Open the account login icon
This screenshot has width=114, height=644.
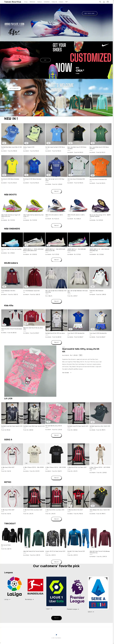(104, 2)
